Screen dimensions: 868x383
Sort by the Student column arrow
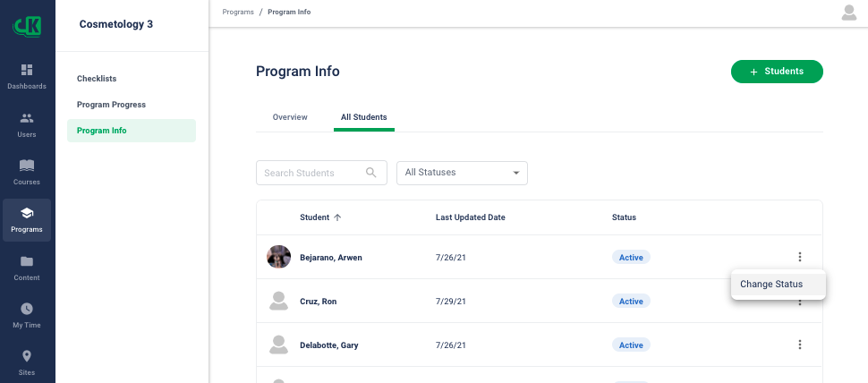[337, 217]
